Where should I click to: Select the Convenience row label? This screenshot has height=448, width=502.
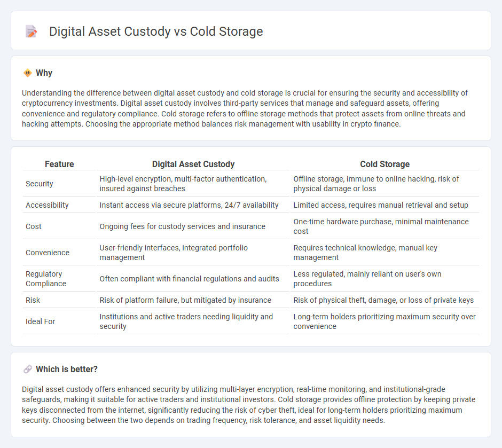(x=48, y=253)
